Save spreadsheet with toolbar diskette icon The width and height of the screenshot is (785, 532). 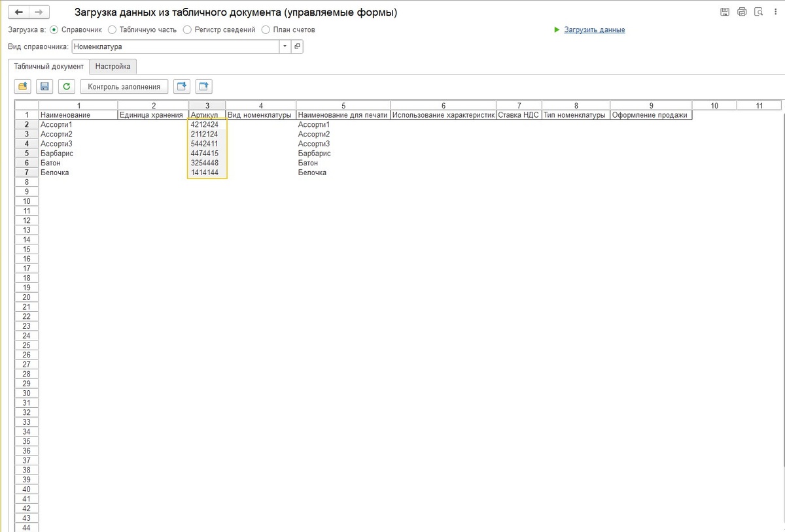click(x=44, y=86)
